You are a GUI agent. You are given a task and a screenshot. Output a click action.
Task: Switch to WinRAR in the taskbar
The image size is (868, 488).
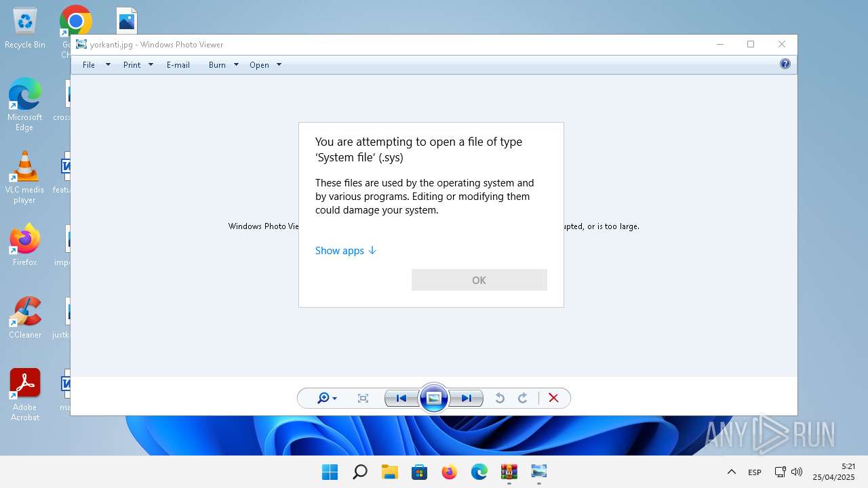(509, 472)
